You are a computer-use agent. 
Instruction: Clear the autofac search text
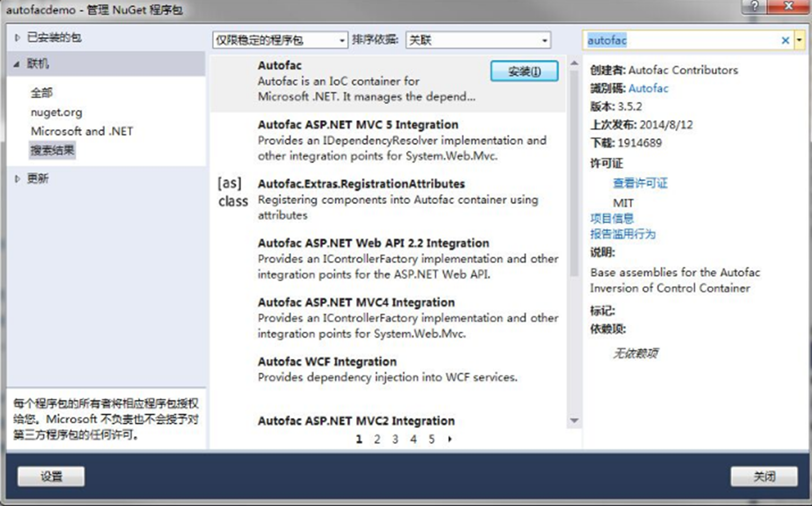coord(785,40)
